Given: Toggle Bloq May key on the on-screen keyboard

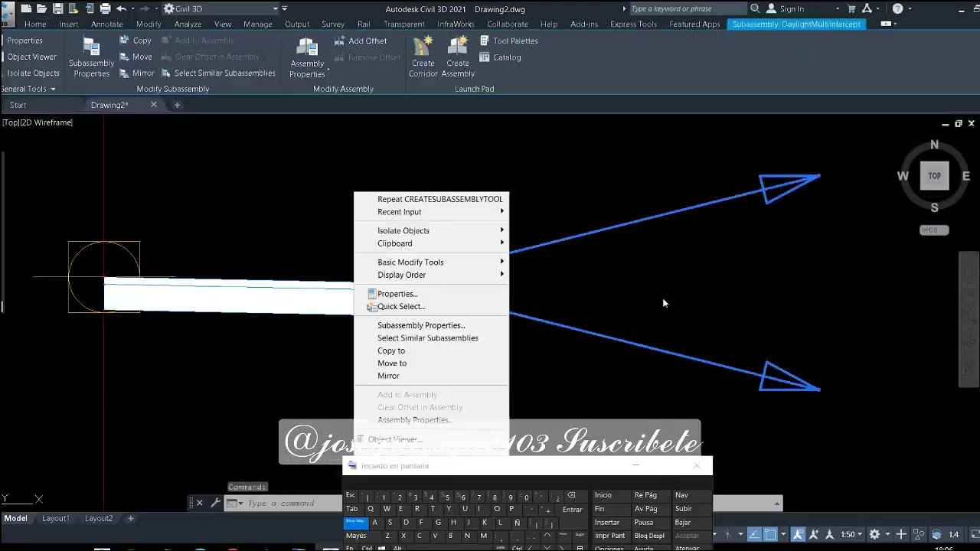Looking at the screenshot, I should pyautogui.click(x=355, y=522).
